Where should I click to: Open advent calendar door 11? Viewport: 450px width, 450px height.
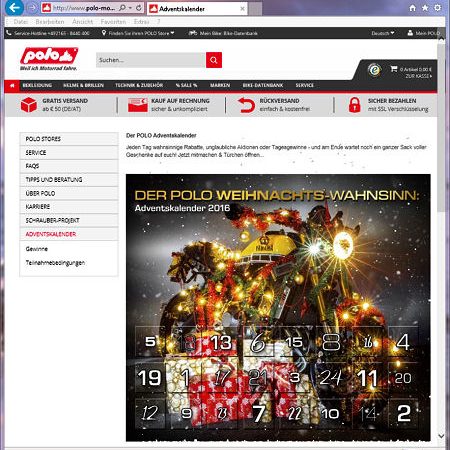(367, 378)
